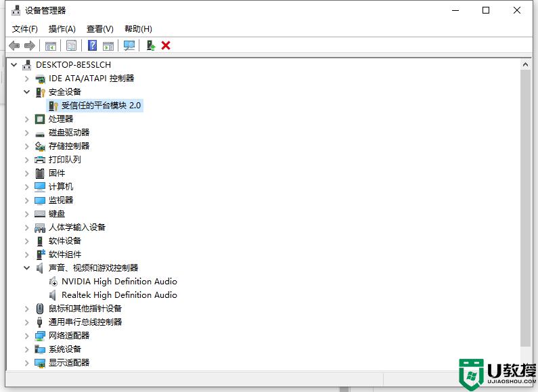Viewport: 538px width, 392px height.
Task: Maximize the 设备管理器 window
Action: click(x=486, y=10)
